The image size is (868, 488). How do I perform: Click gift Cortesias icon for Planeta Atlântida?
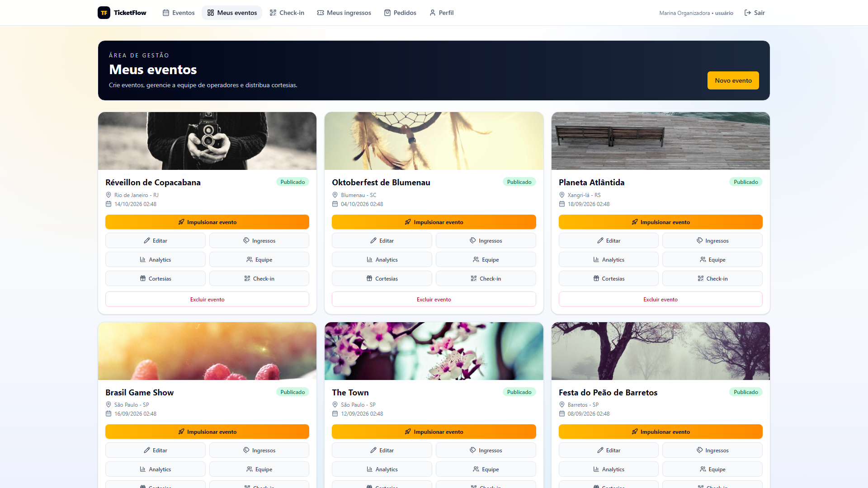pyautogui.click(x=596, y=278)
